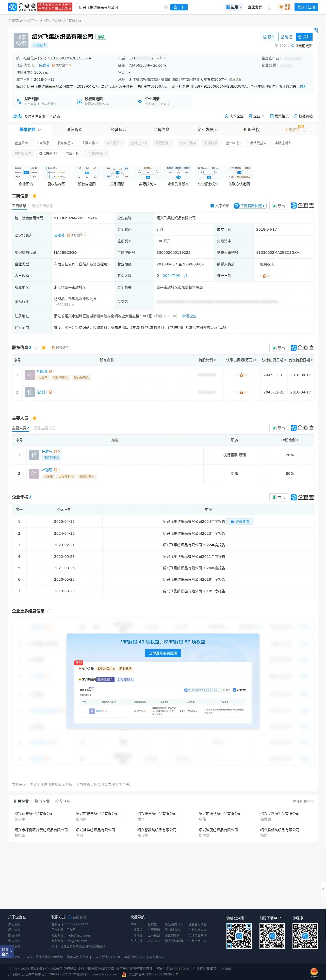Click the bell icon beside 工商信息 heading
This screenshot has height=980, width=326.
tap(34, 196)
